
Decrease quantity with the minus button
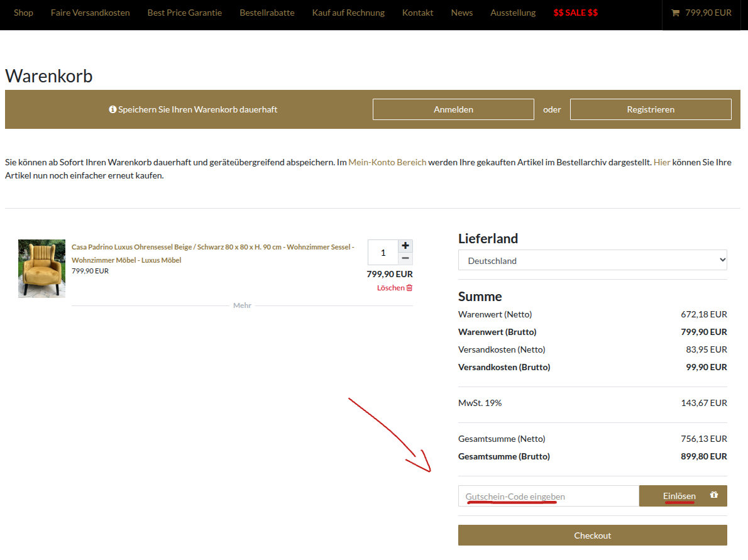[405, 258]
